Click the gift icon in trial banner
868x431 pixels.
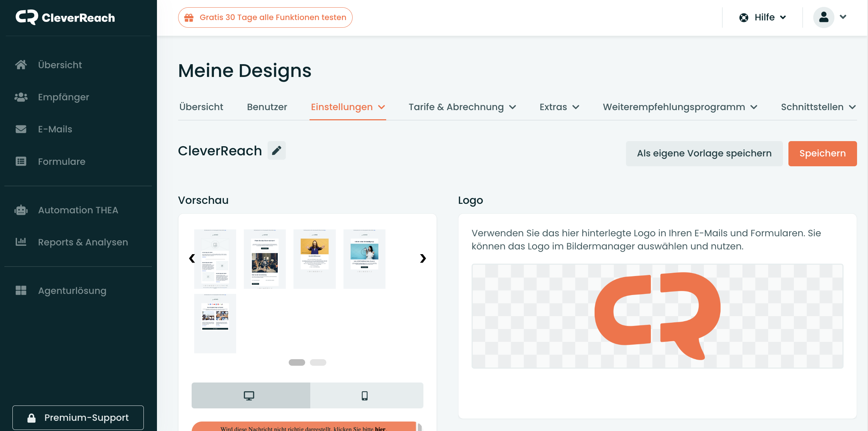coord(189,18)
